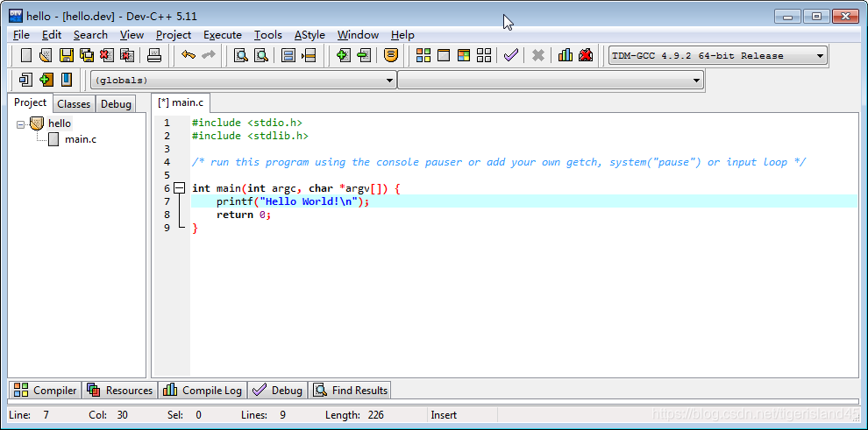Switch to the Debug side tab
The width and height of the screenshot is (868, 430).
coord(116,104)
